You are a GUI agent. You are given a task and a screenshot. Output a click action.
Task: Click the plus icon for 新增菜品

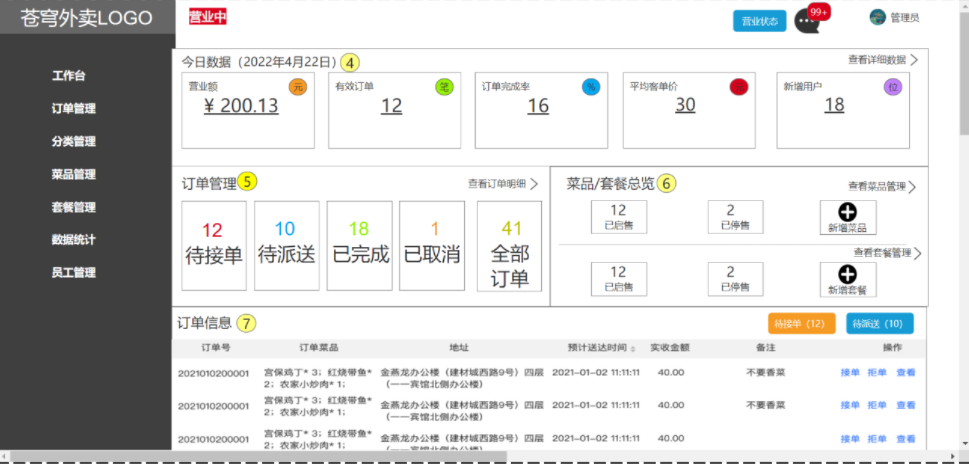pos(848,212)
